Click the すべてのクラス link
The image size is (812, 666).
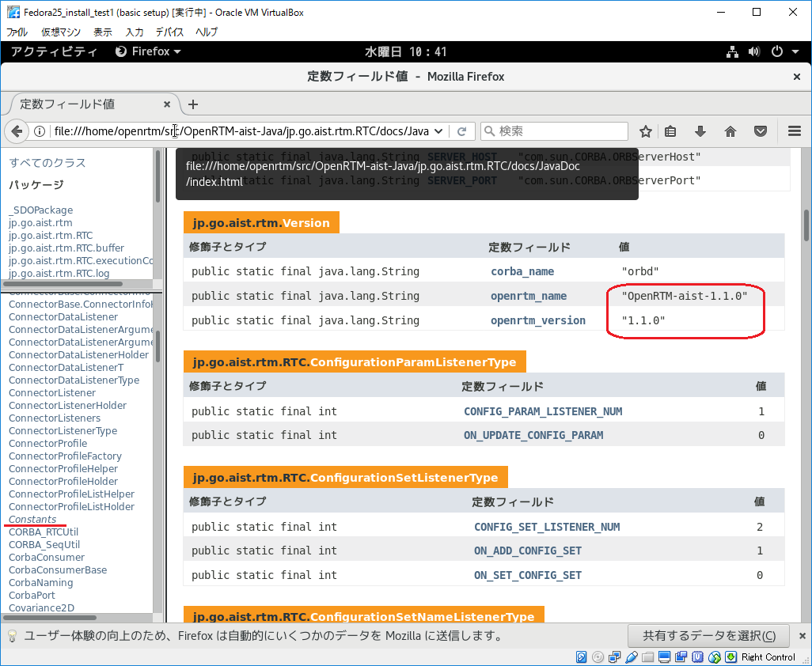pos(47,162)
